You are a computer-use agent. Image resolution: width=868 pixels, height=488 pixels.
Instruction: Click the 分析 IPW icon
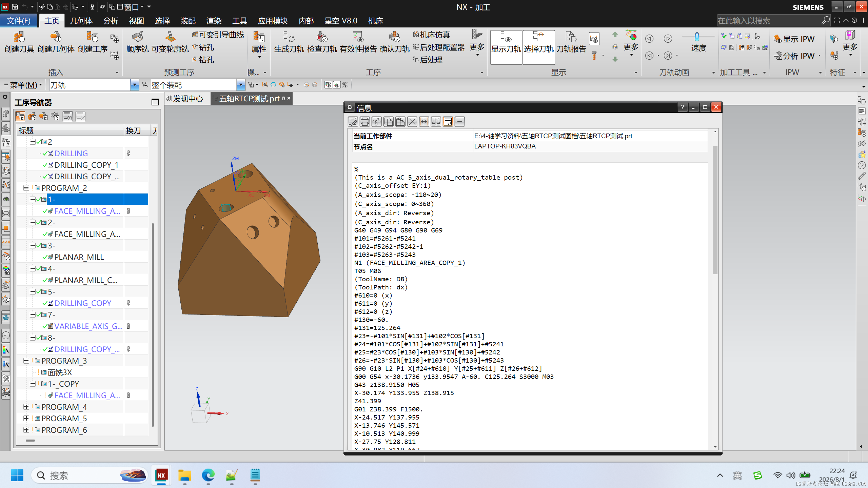[794, 56]
